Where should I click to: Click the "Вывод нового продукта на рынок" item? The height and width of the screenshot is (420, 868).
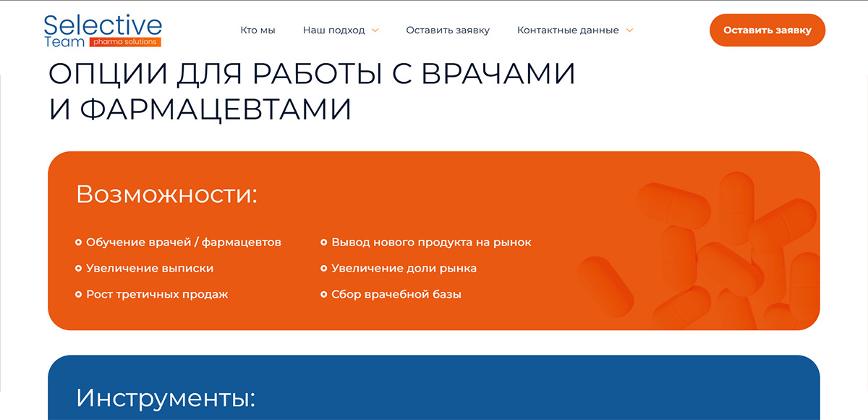pyautogui.click(x=431, y=243)
